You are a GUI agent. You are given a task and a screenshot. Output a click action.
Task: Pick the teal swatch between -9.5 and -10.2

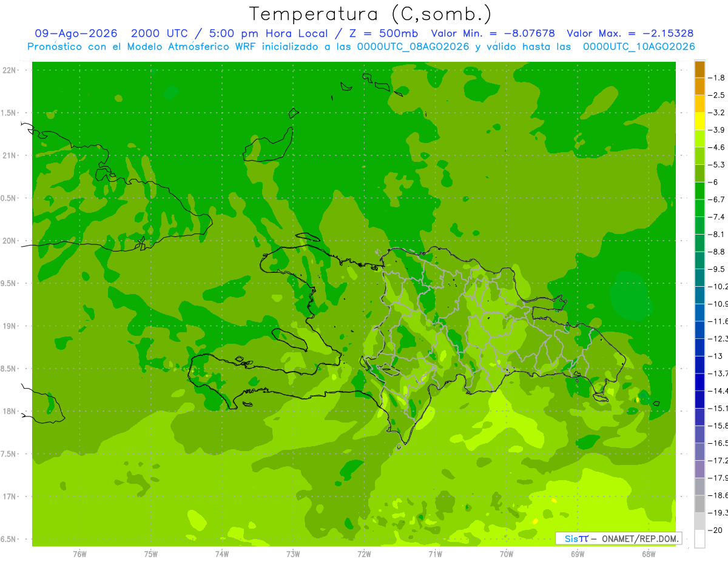click(699, 278)
